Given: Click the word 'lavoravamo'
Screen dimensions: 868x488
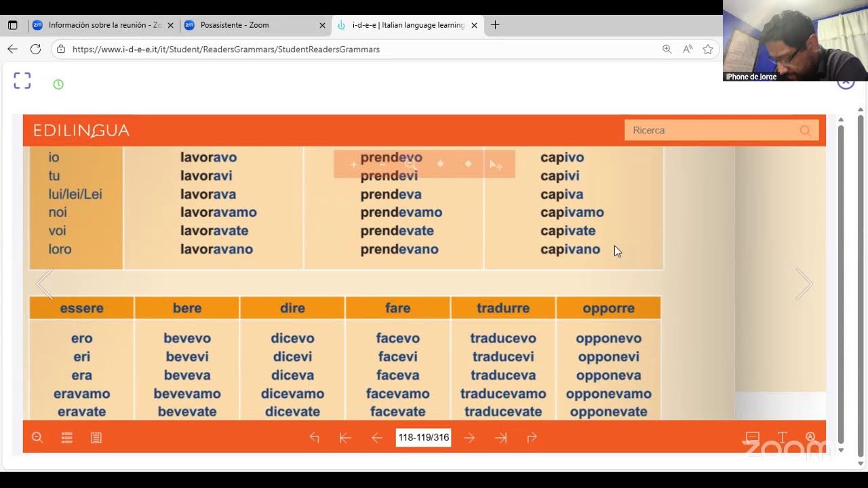Looking at the screenshot, I should (x=218, y=212).
